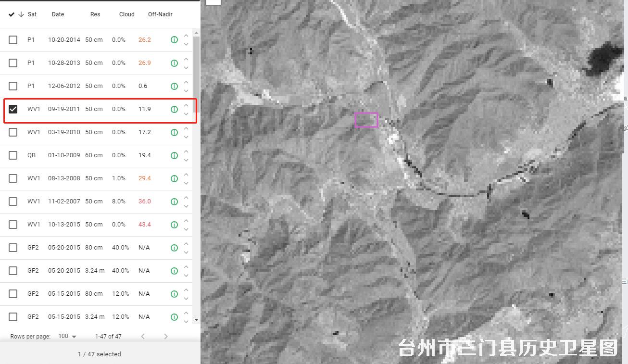
Task: Open info for GF2 05-15-2015 80 cm row
Action: coord(174,294)
